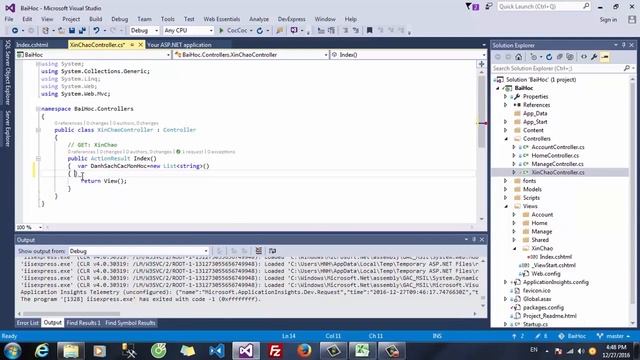
Task: Select Web.config in Views folder
Action: click(x=546, y=273)
